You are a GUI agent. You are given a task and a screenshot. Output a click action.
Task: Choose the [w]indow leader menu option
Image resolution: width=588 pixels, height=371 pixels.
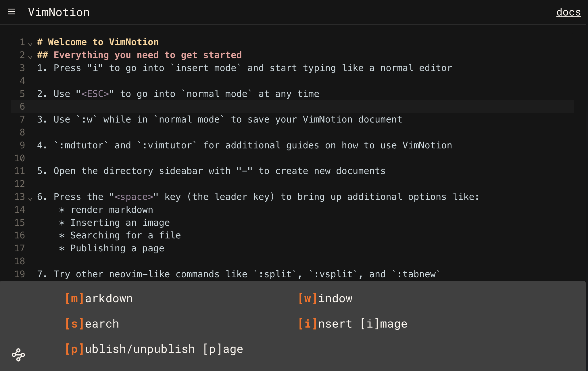(x=325, y=299)
